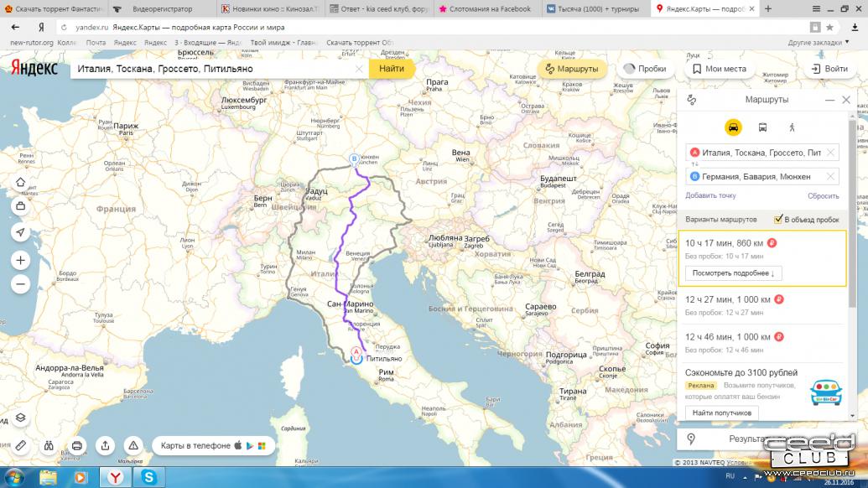The height and width of the screenshot is (488, 868).
Task: Click the start point A input field
Action: [762, 152]
